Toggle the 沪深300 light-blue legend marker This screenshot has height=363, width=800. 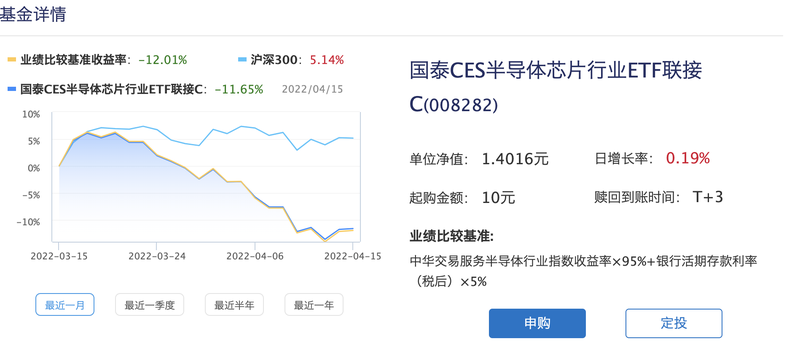point(242,60)
